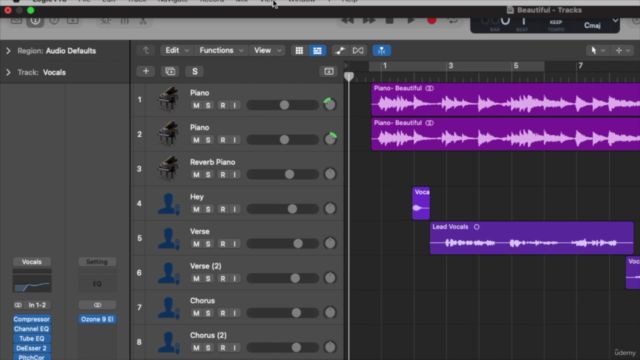Click the Play button in transport
640x360 pixels.
tap(411, 20)
